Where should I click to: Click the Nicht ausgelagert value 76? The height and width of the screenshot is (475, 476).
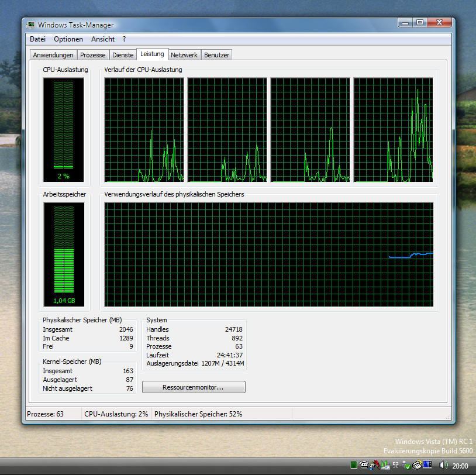130,389
